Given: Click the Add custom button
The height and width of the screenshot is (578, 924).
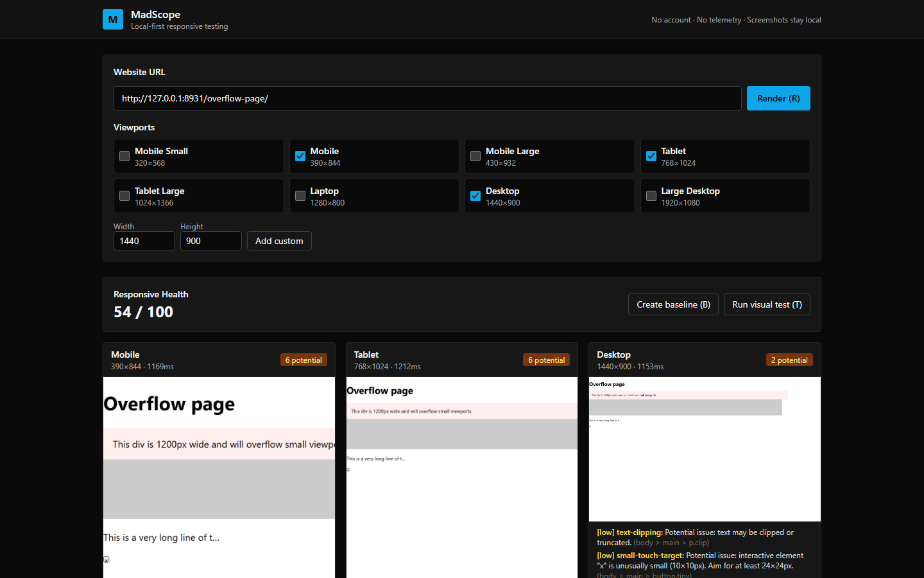Looking at the screenshot, I should tap(279, 241).
